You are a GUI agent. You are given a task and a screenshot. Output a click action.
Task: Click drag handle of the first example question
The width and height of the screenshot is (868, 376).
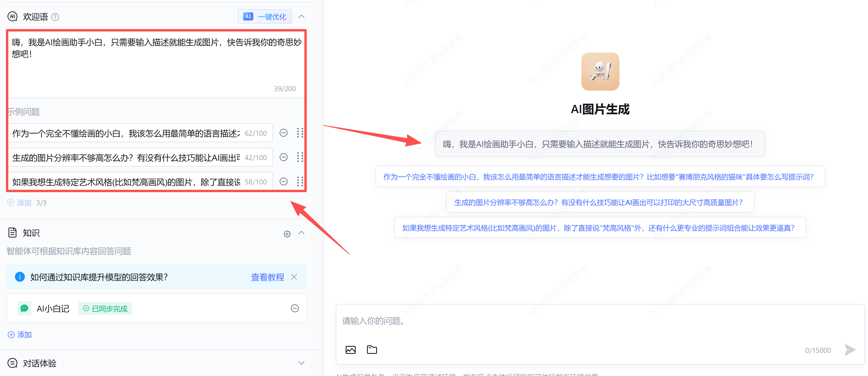click(300, 133)
